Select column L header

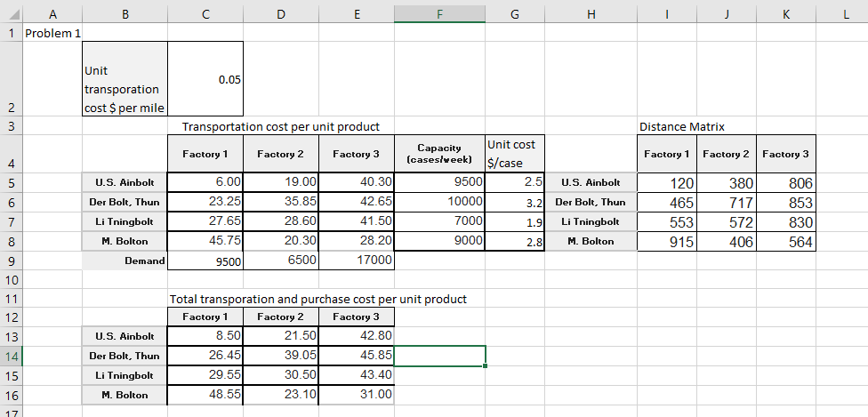(x=846, y=15)
